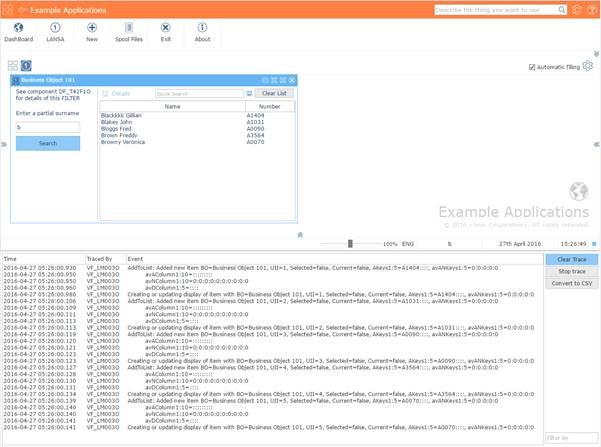Select the Bloggs Fred row
This screenshot has height=447, width=601.
pos(197,129)
